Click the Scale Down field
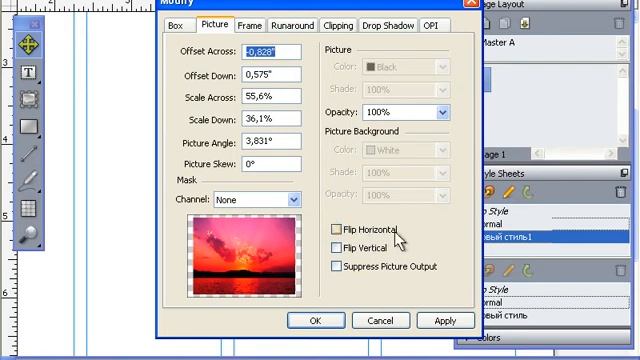This screenshot has height=360, width=640. (271, 118)
